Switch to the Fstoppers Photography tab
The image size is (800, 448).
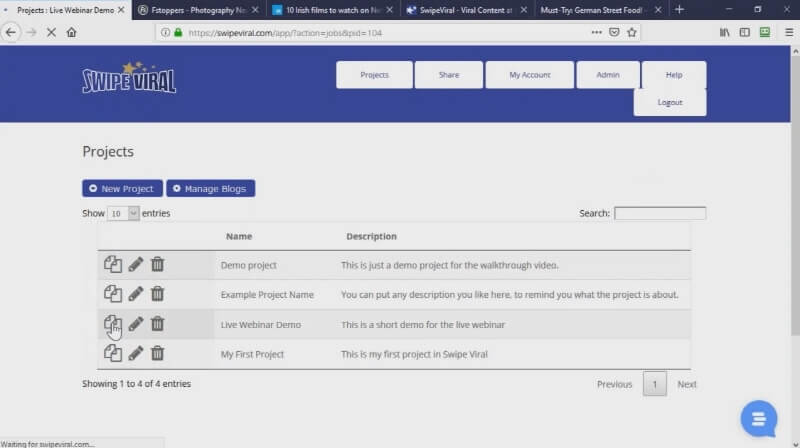click(x=199, y=10)
